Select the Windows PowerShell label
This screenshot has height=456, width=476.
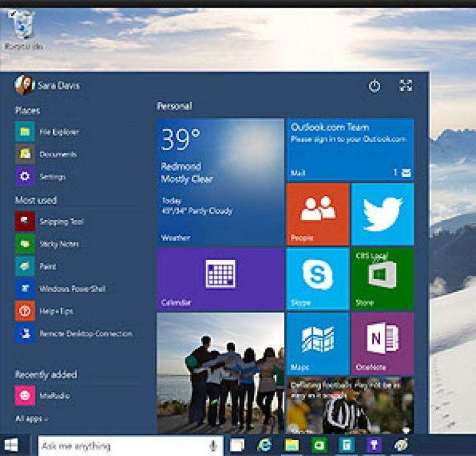pos(72,289)
